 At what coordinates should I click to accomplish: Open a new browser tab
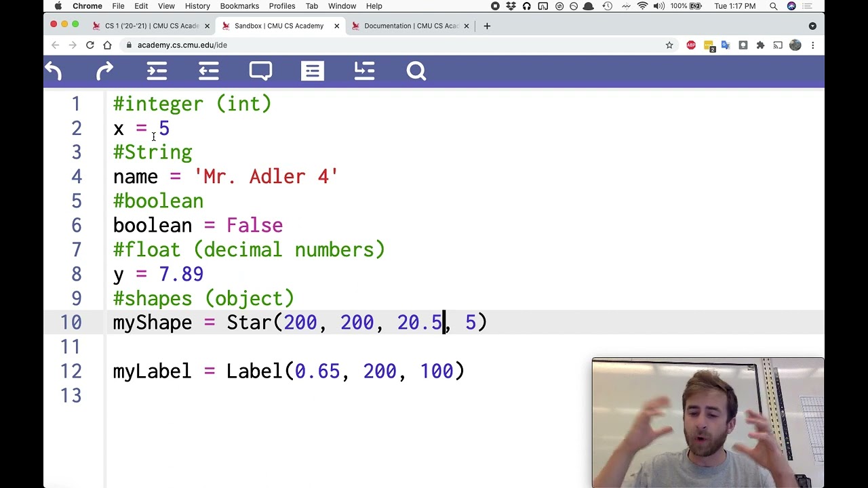(x=487, y=26)
